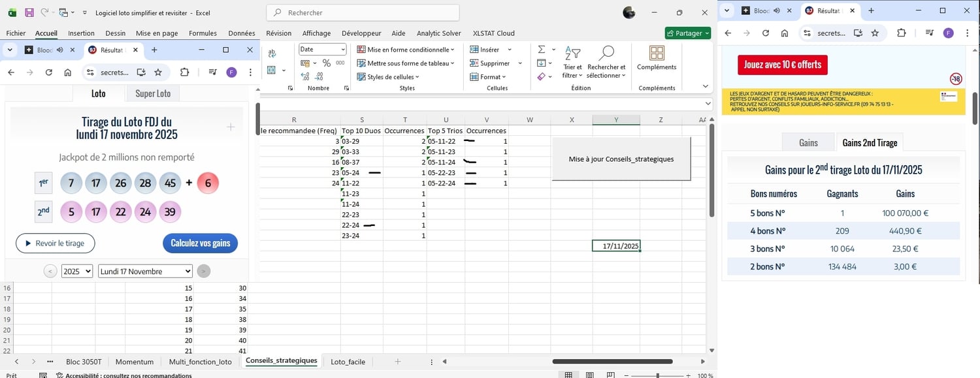This screenshot has height=378, width=980.
Task: Bookmark page with star in left browser
Action: pos(158,72)
